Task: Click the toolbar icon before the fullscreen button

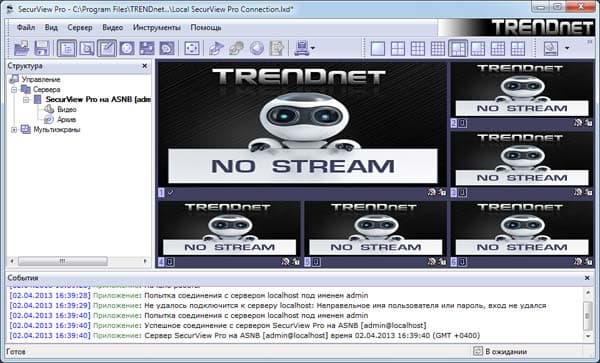Action: [x=167, y=48]
